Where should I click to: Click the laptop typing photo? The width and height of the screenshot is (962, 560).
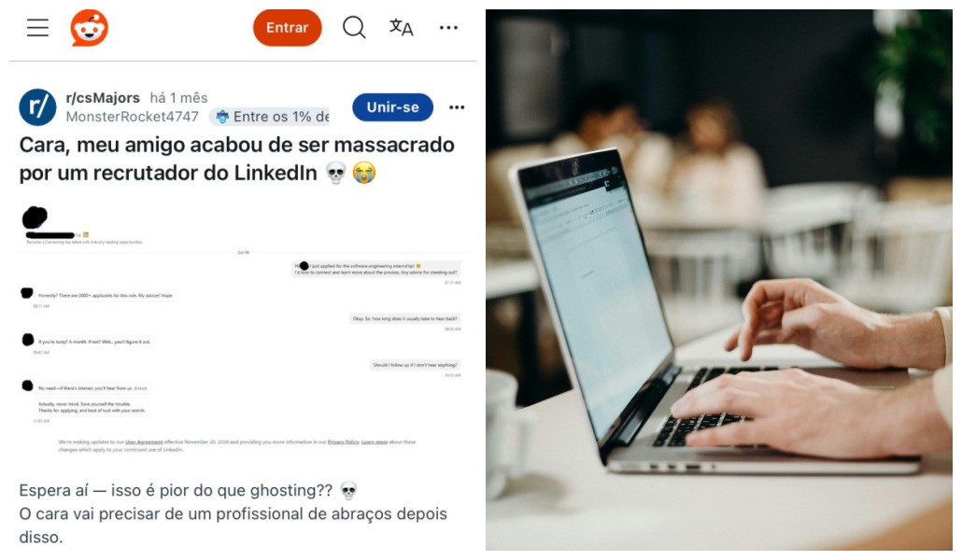(719, 280)
